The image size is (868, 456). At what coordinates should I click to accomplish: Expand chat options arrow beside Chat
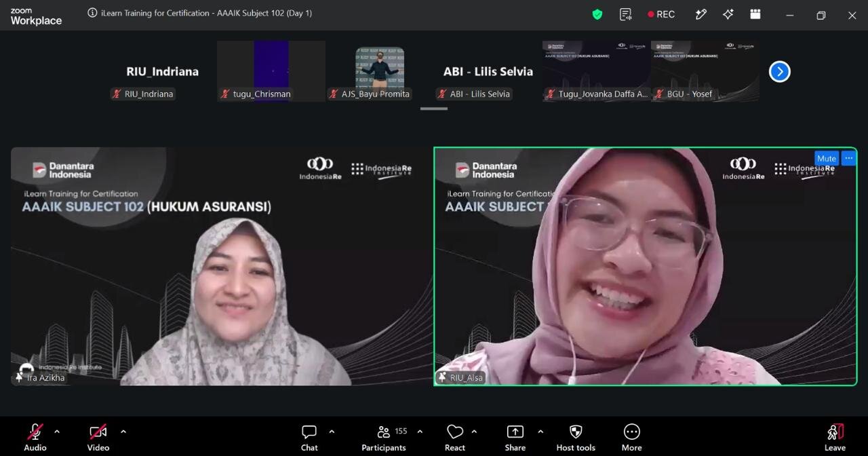(332, 431)
